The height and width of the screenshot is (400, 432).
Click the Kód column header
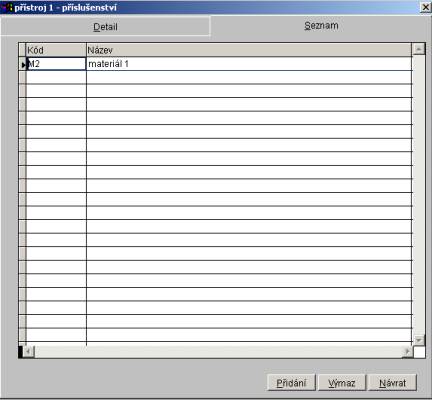[56, 50]
